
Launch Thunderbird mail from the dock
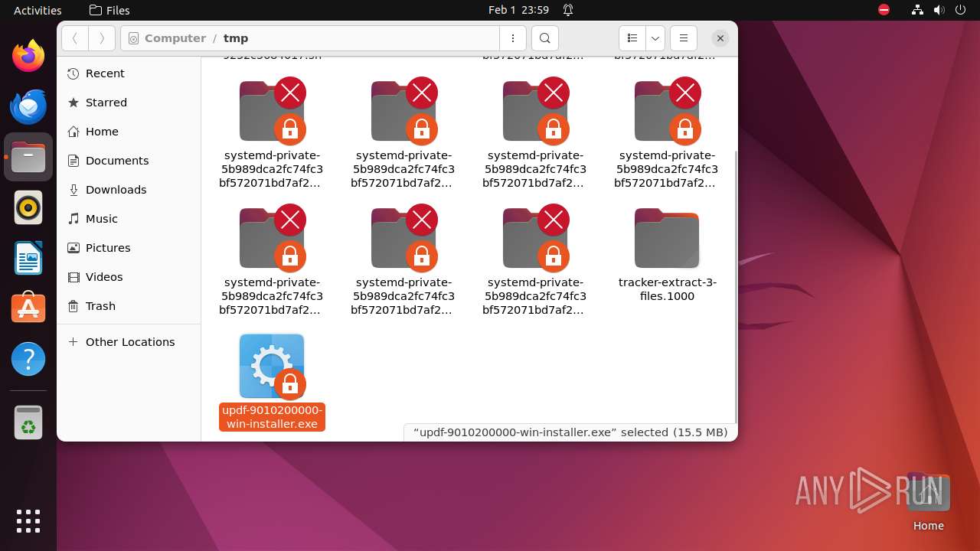point(28,106)
